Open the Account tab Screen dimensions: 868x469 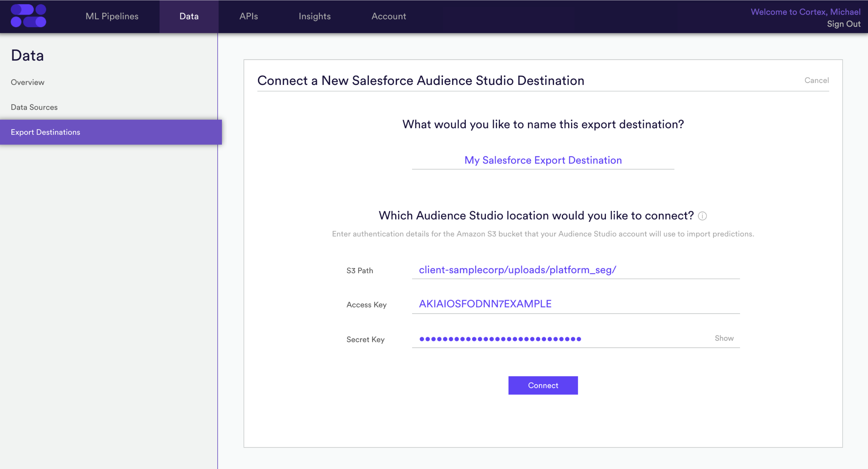pyautogui.click(x=389, y=16)
